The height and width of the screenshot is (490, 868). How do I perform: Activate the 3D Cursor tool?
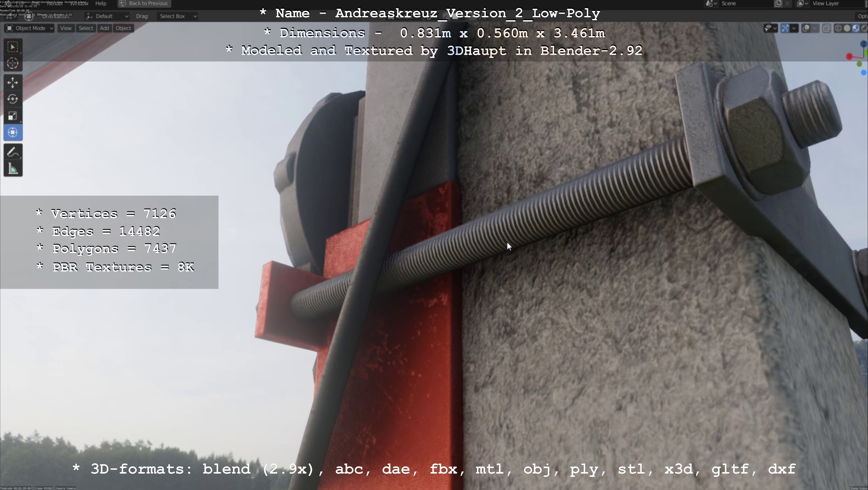tap(13, 63)
